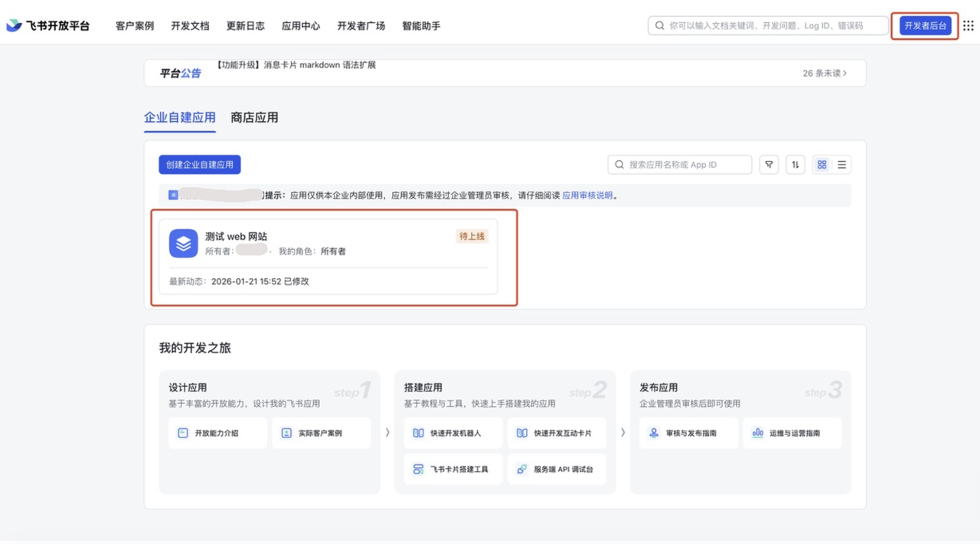Open the 客户案例 menu
Viewport: 980px width, 544px height.
(x=135, y=25)
